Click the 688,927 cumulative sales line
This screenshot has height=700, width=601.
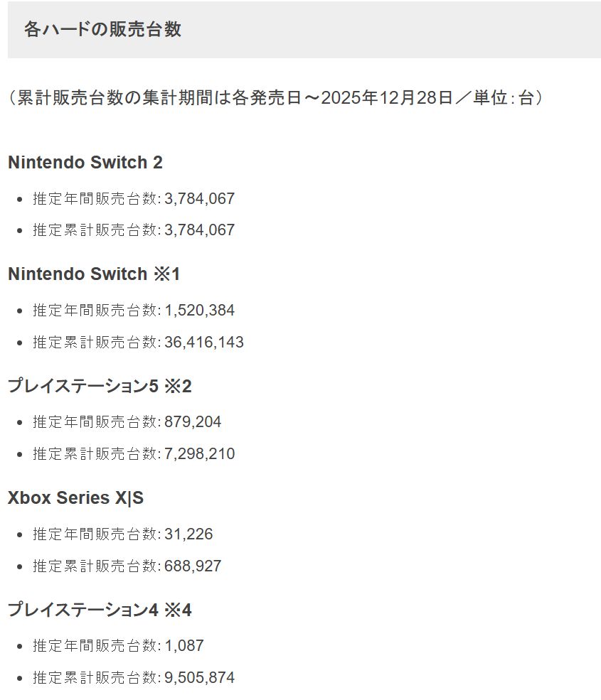127,566
